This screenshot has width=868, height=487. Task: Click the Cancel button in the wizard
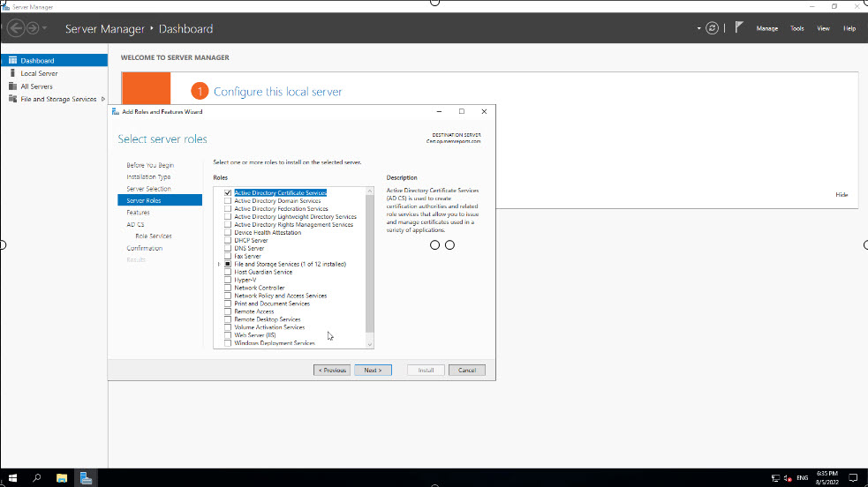466,371
